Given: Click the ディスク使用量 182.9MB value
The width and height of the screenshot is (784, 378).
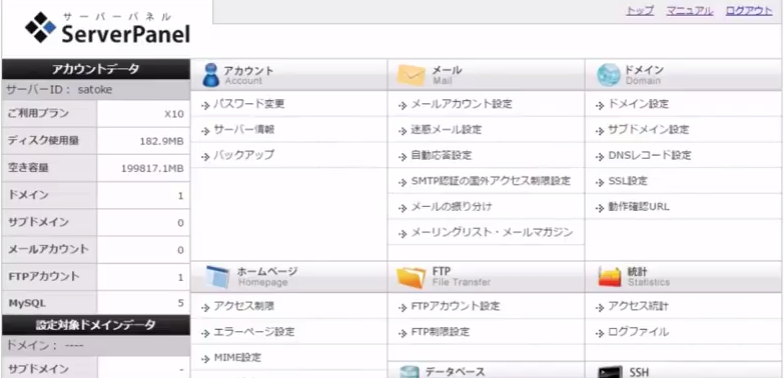Looking at the screenshot, I should 162,142.
